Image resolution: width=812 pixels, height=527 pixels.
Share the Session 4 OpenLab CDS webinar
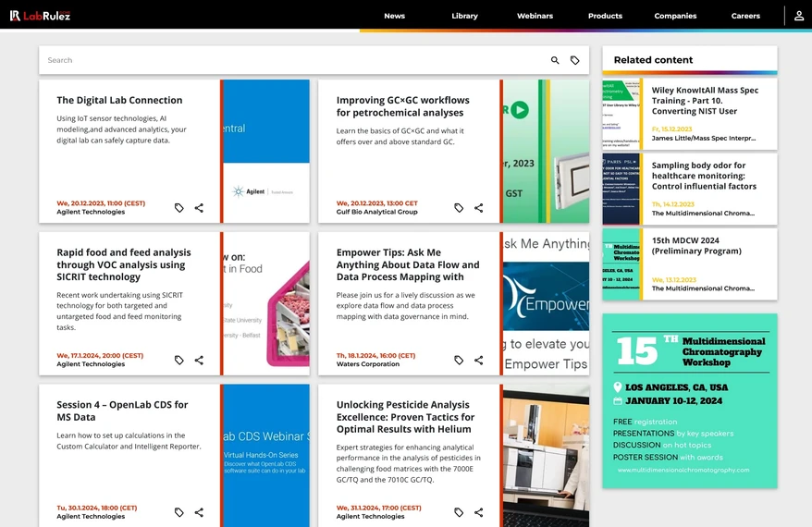point(199,512)
